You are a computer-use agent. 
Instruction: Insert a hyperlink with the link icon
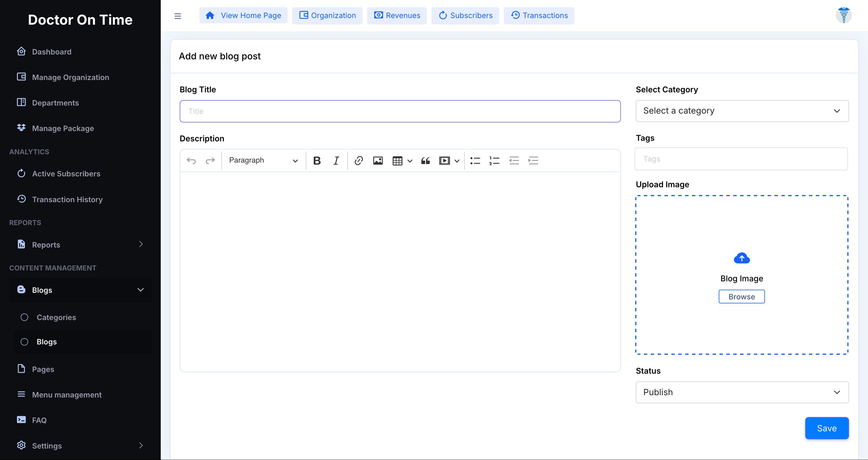(x=359, y=161)
